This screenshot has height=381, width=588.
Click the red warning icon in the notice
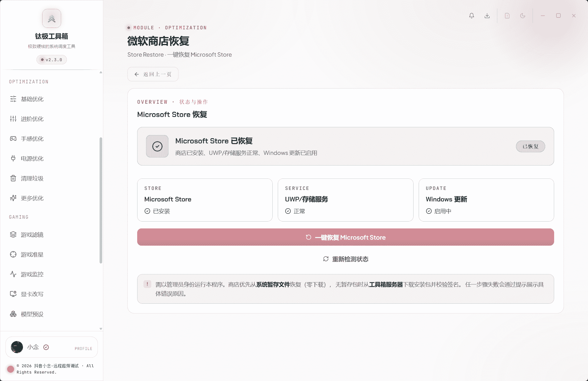point(147,284)
